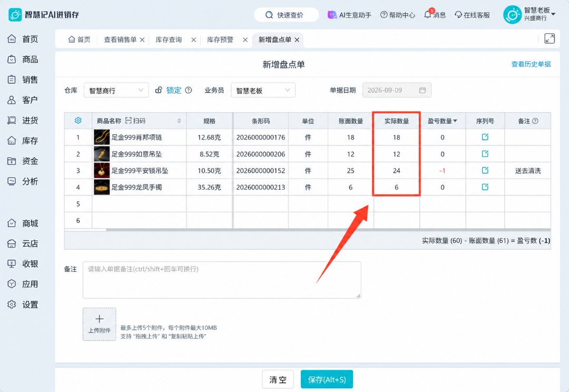Image resolution: width=569 pixels, height=392 pixels.
Task: Expand the 业务员 dropdown showing 智慧老板
Action: [x=263, y=91]
